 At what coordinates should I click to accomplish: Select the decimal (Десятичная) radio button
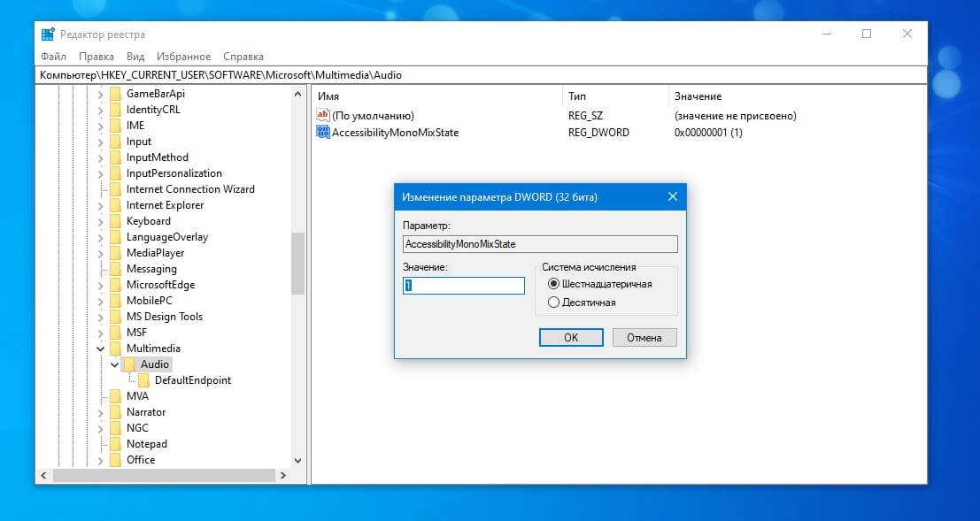(554, 303)
